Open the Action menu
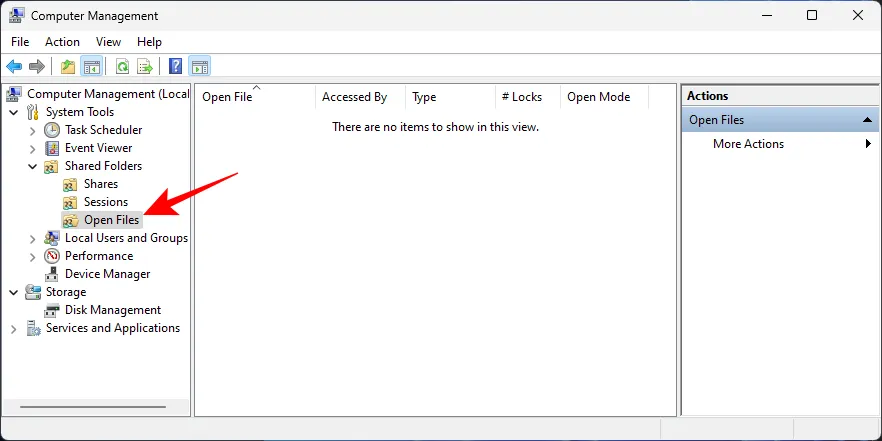The height and width of the screenshot is (441, 882). pos(62,42)
